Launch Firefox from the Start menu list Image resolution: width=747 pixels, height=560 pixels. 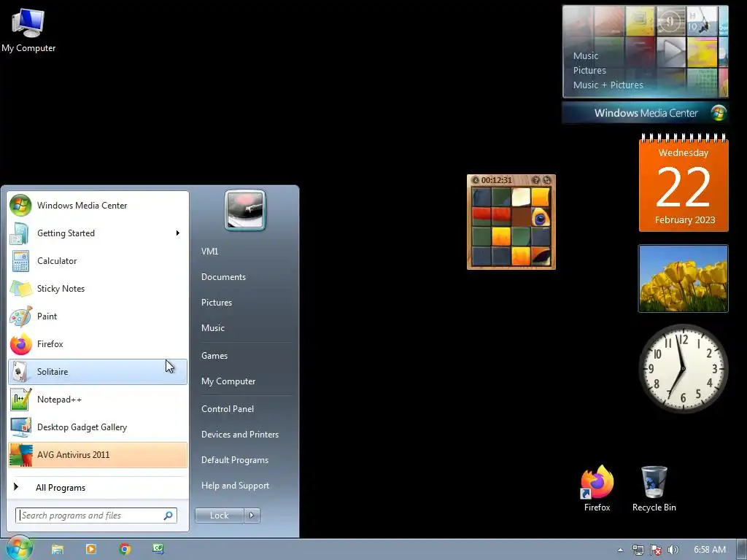pyautogui.click(x=98, y=344)
